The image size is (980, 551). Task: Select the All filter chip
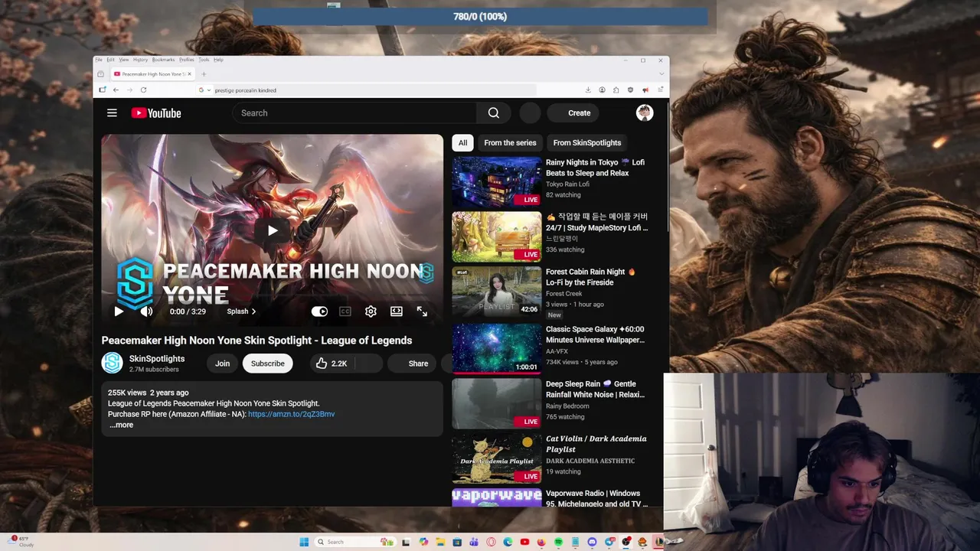[462, 142]
